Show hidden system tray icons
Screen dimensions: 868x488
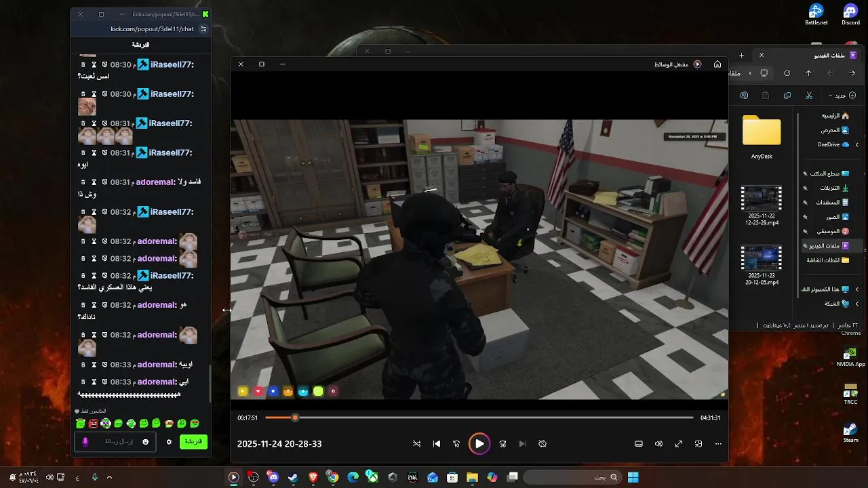108,477
